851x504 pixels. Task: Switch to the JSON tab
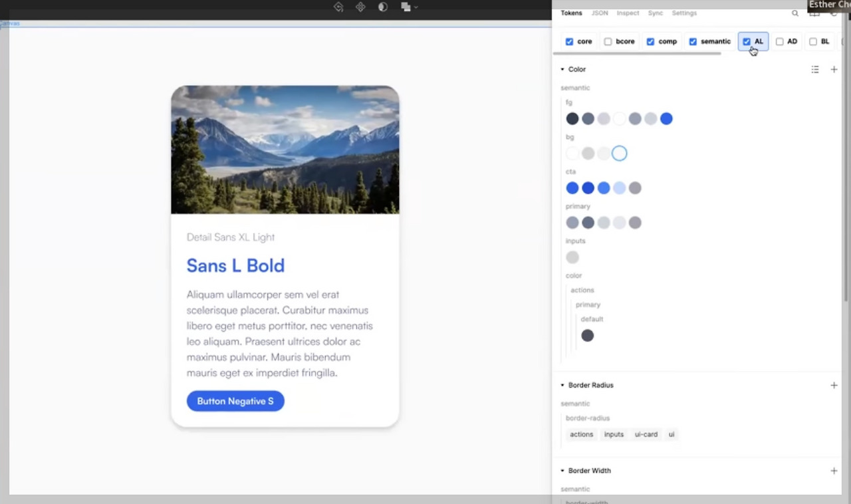pyautogui.click(x=599, y=13)
